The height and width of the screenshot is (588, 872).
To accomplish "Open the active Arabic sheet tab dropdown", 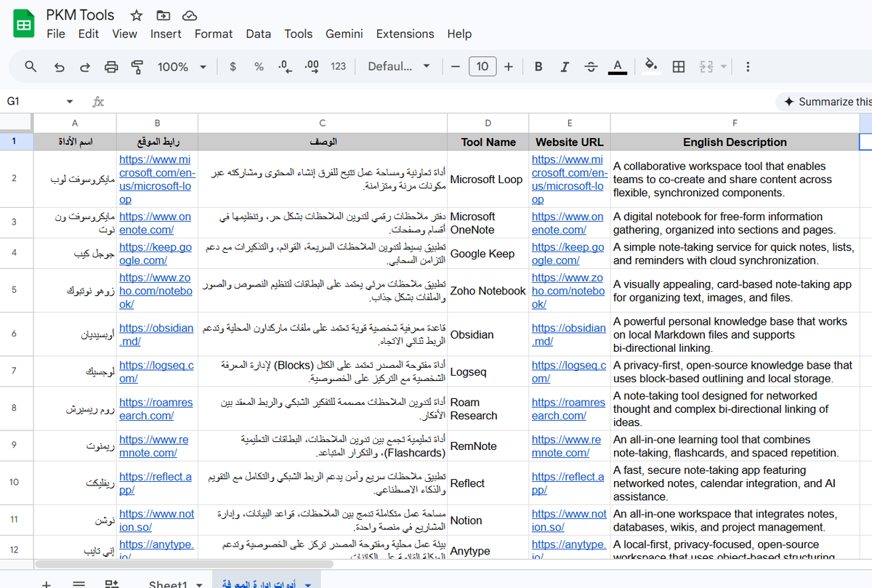I will pyautogui.click(x=308, y=585).
